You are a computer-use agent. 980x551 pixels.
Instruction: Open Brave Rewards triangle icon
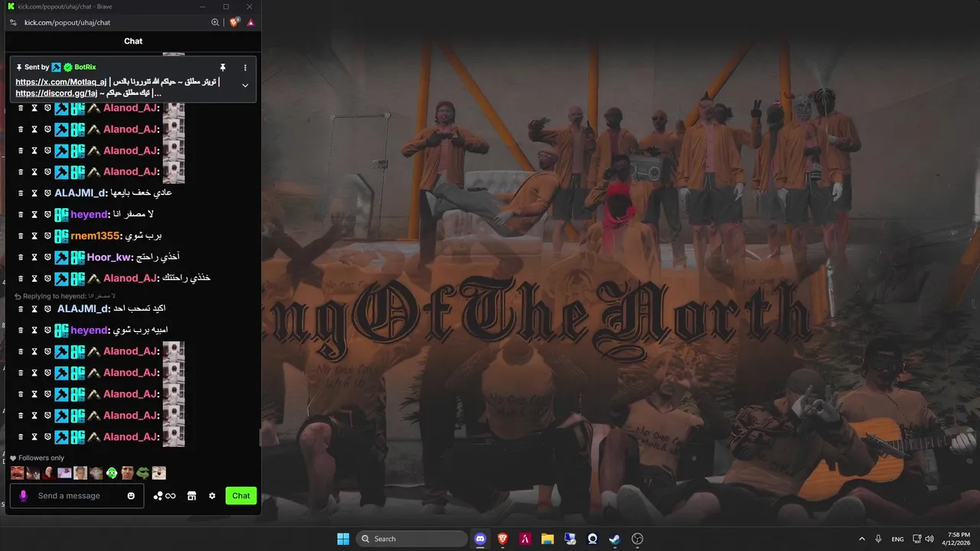pos(250,23)
